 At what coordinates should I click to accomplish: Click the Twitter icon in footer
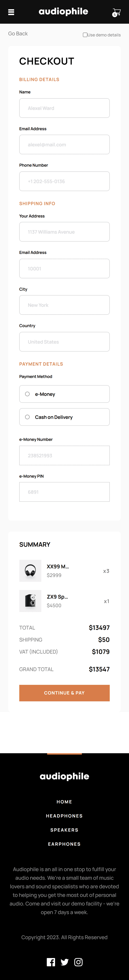tap(65, 962)
